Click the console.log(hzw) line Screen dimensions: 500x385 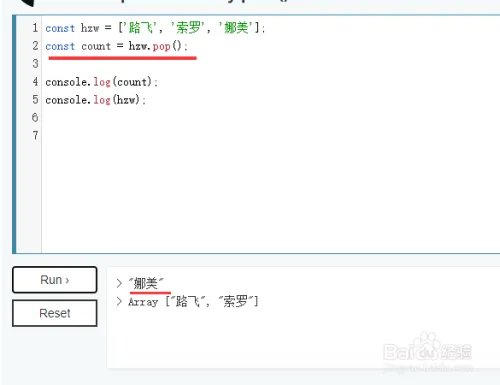click(x=95, y=100)
